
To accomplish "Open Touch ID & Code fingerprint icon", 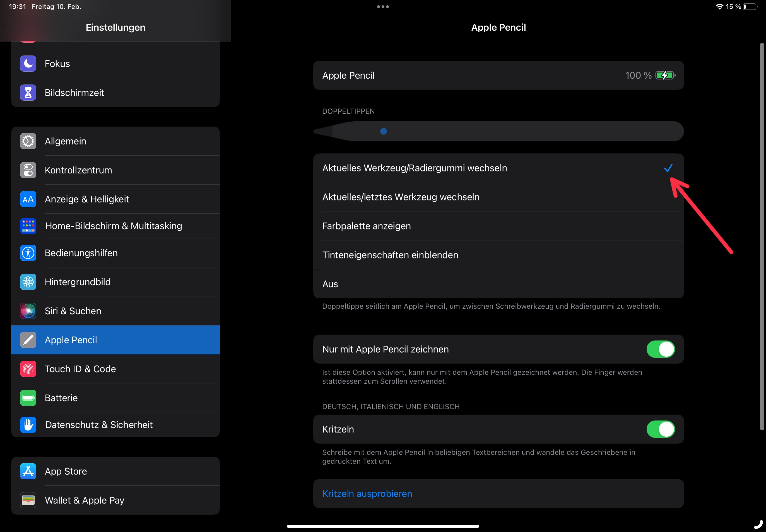I will coord(28,369).
